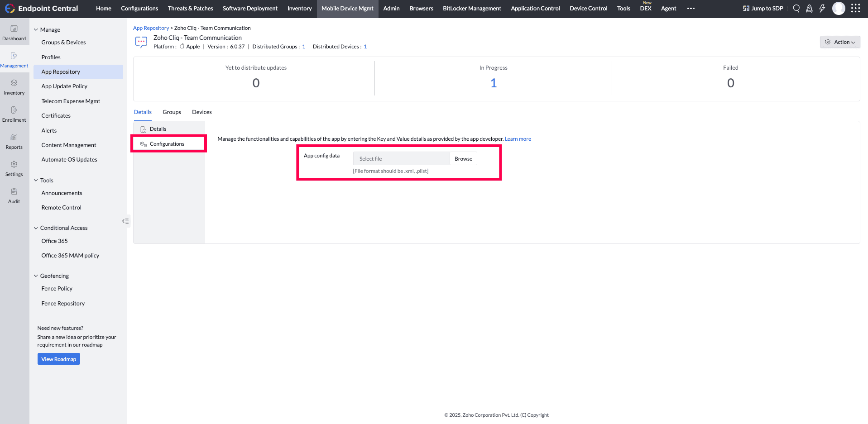The image size is (868, 424).
Task: Open the Software Deployment menu
Action: point(250,9)
